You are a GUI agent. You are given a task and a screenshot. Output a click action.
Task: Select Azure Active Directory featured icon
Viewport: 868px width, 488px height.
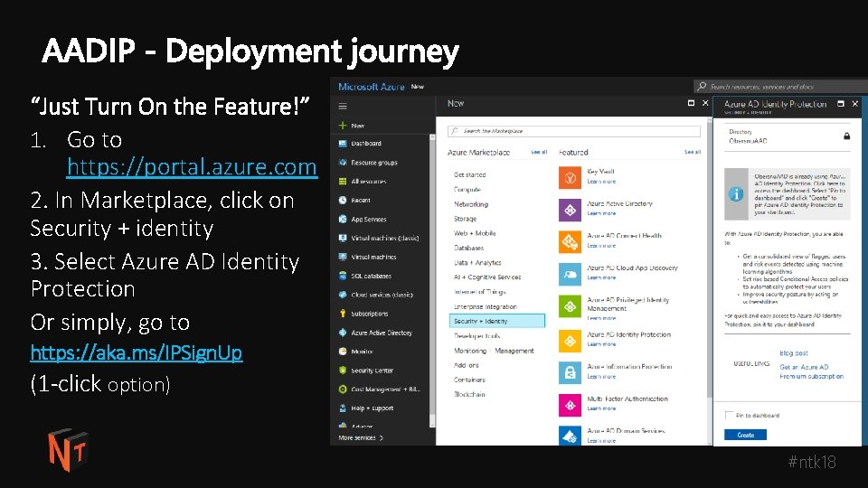coord(570,210)
